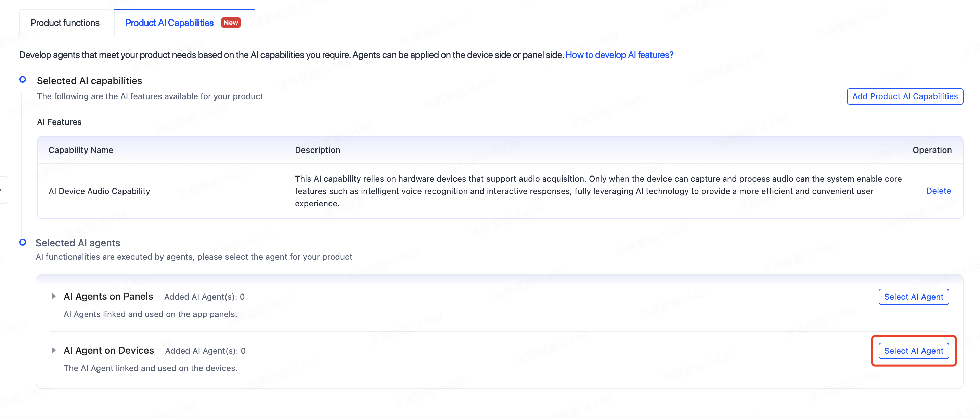This screenshot has height=418, width=980.
Task: Expand the AI Agent on Devices triangle
Action: pos(54,350)
